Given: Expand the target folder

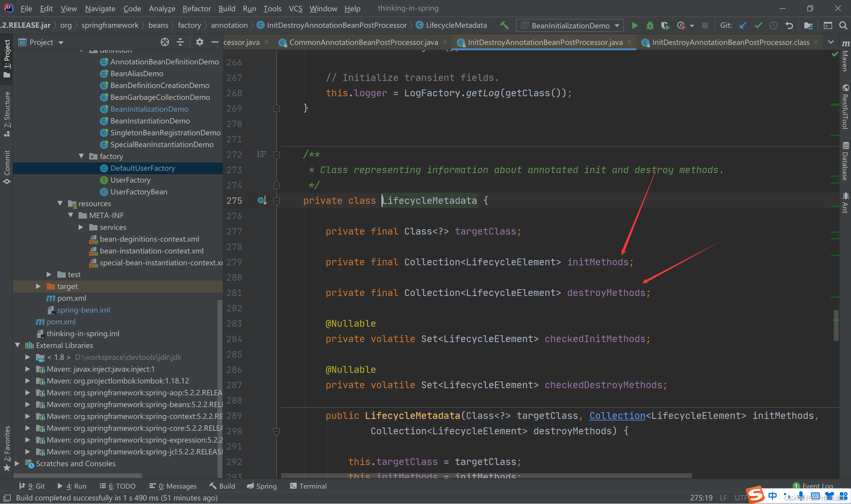Looking at the screenshot, I should [38, 286].
